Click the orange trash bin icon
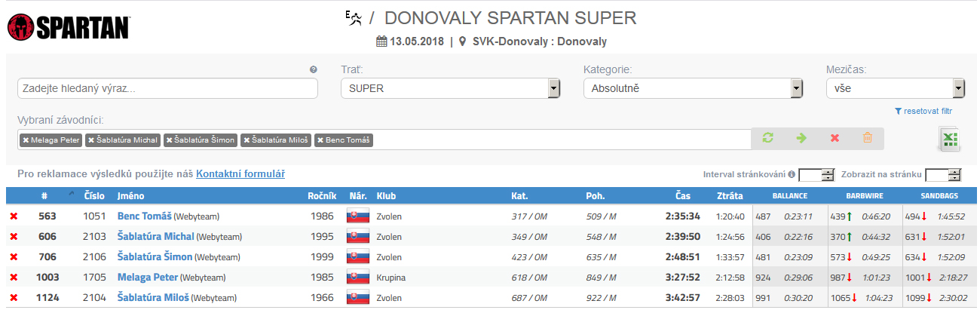 [868, 139]
